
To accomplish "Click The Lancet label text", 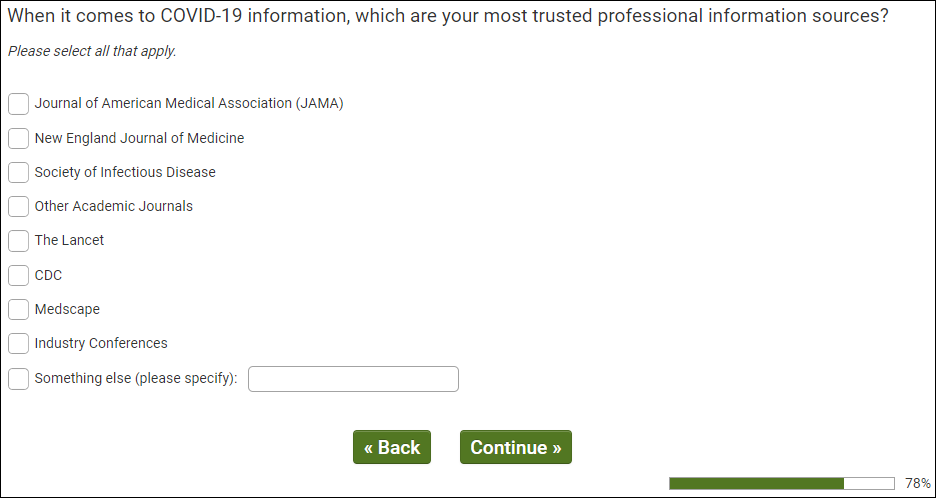I will pos(69,240).
